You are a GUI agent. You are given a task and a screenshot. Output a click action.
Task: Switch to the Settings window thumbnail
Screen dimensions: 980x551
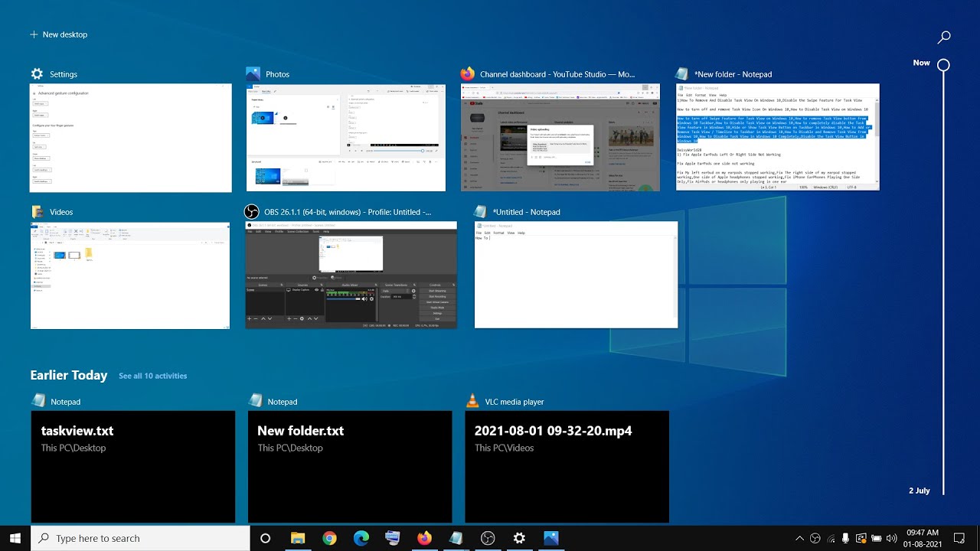[x=131, y=138]
